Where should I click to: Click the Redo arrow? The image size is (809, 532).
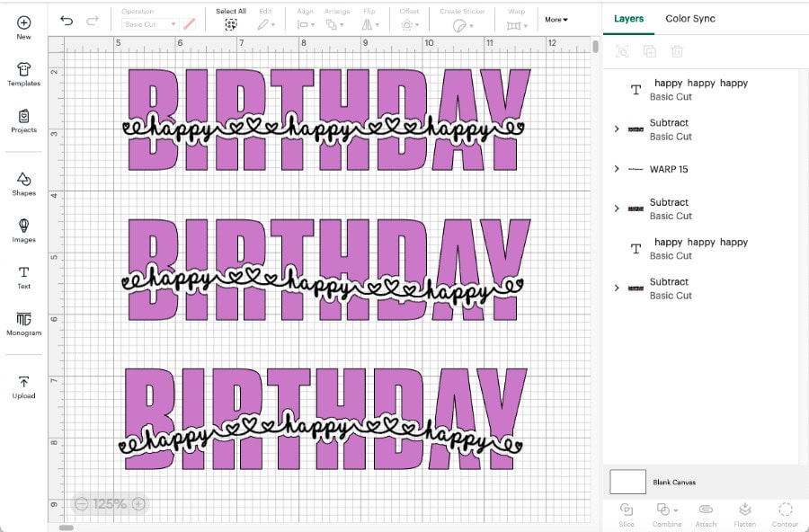click(x=93, y=21)
